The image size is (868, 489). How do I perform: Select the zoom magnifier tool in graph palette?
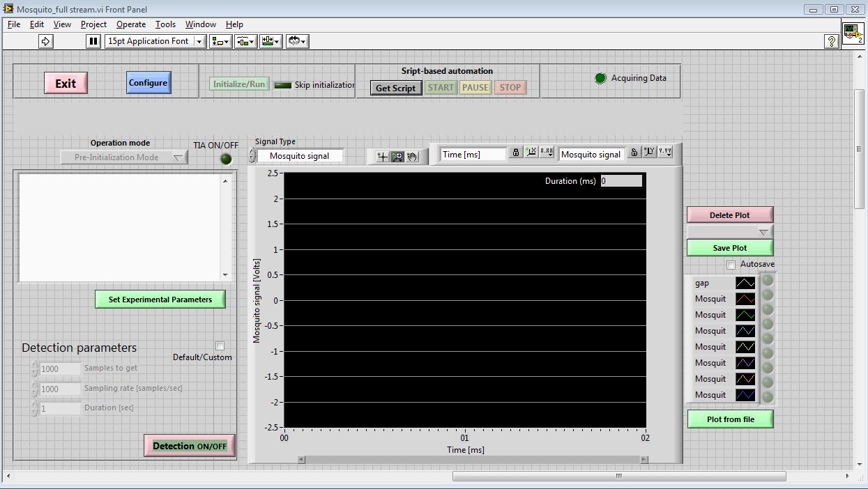(x=397, y=157)
